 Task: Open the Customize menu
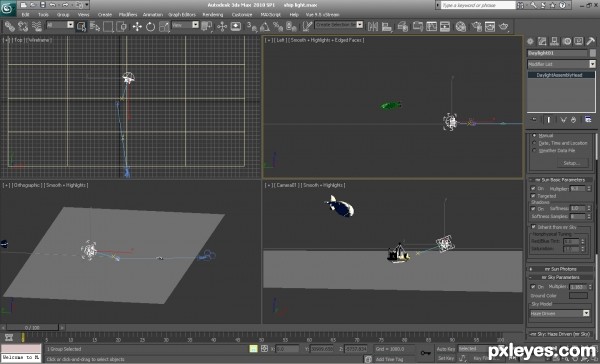(x=242, y=15)
